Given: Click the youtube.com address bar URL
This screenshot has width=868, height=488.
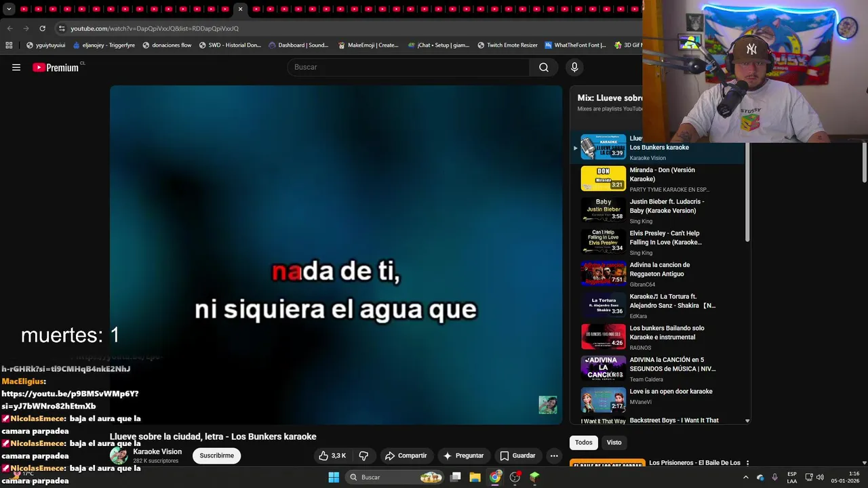Looking at the screenshot, I should pyautogui.click(x=155, y=28).
